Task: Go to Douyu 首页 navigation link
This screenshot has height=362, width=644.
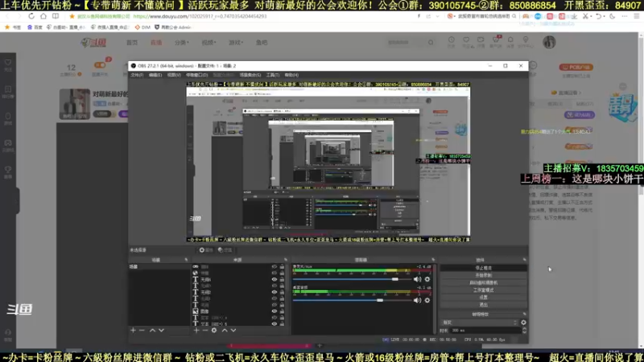Action: tap(132, 43)
